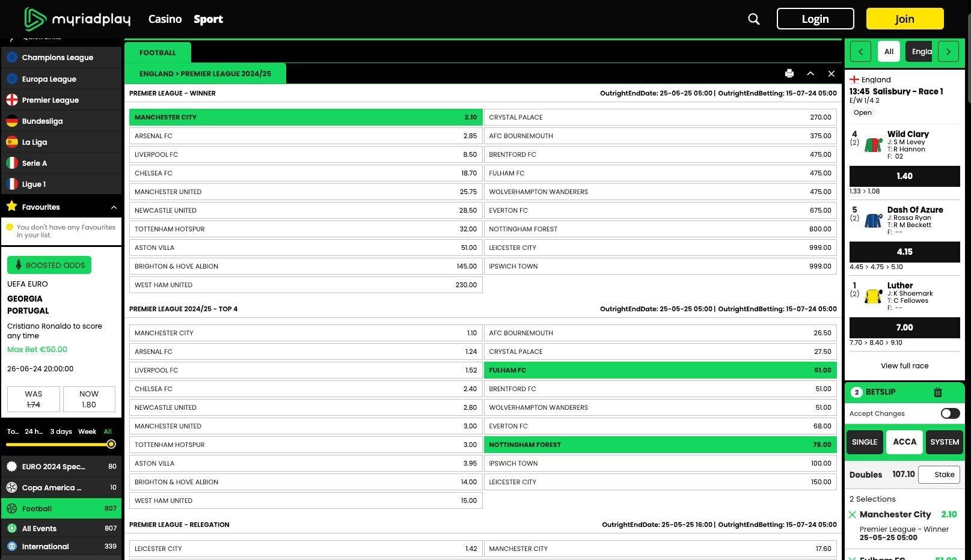
Task: Click Champions League flag icon
Action: pos(11,58)
